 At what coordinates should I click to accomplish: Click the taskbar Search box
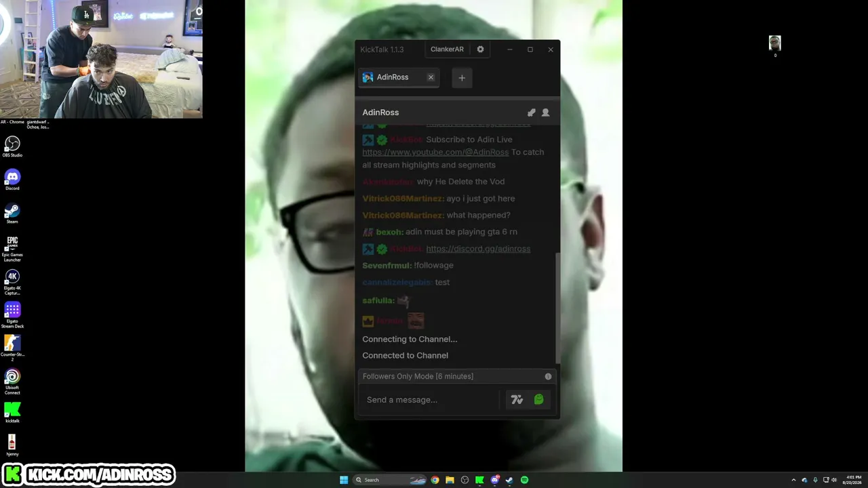click(391, 480)
